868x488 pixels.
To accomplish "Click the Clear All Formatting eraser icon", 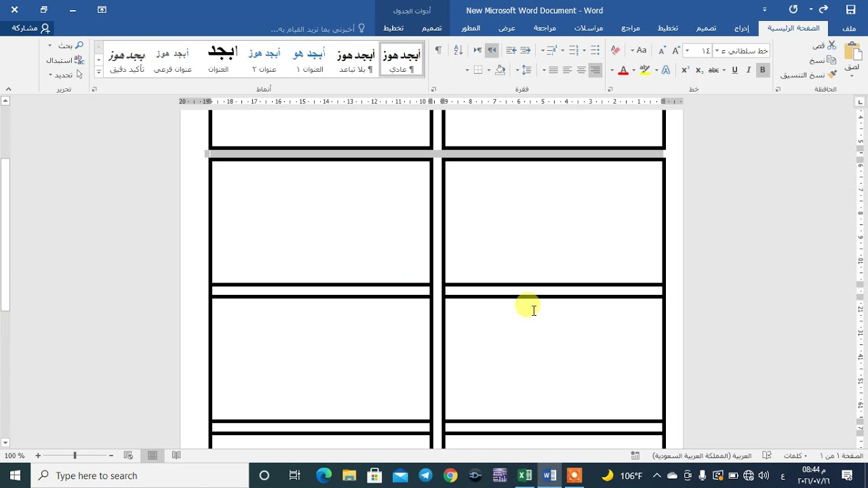I will tap(615, 50).
